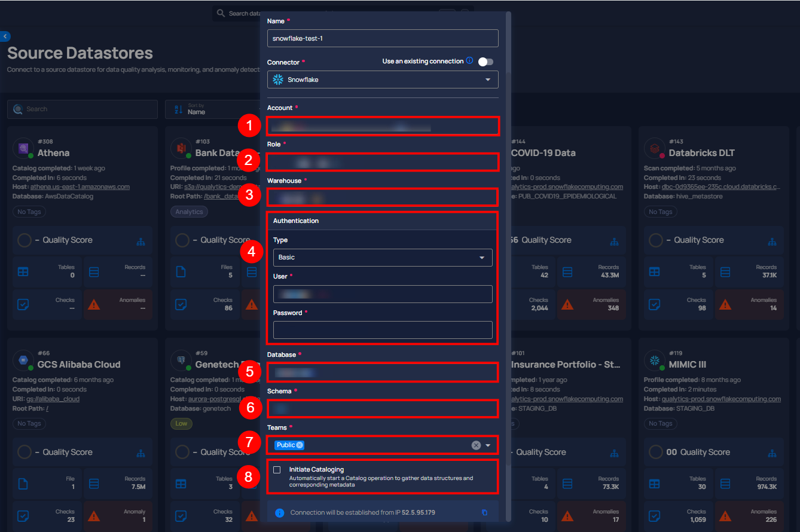Click the info icon in IP notice
This screenshot has width=800, height=532.
[x=279, y=513]
